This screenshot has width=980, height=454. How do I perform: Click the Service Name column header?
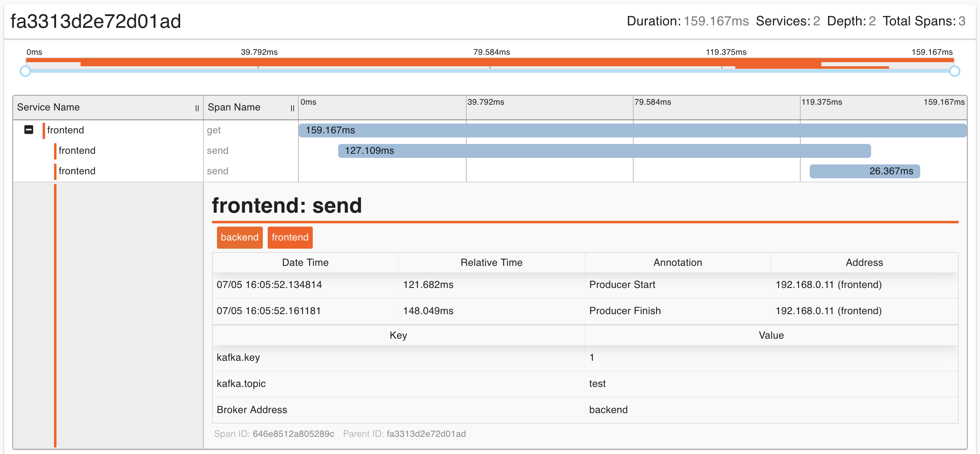pyautogui.click(x=48, y=107)
